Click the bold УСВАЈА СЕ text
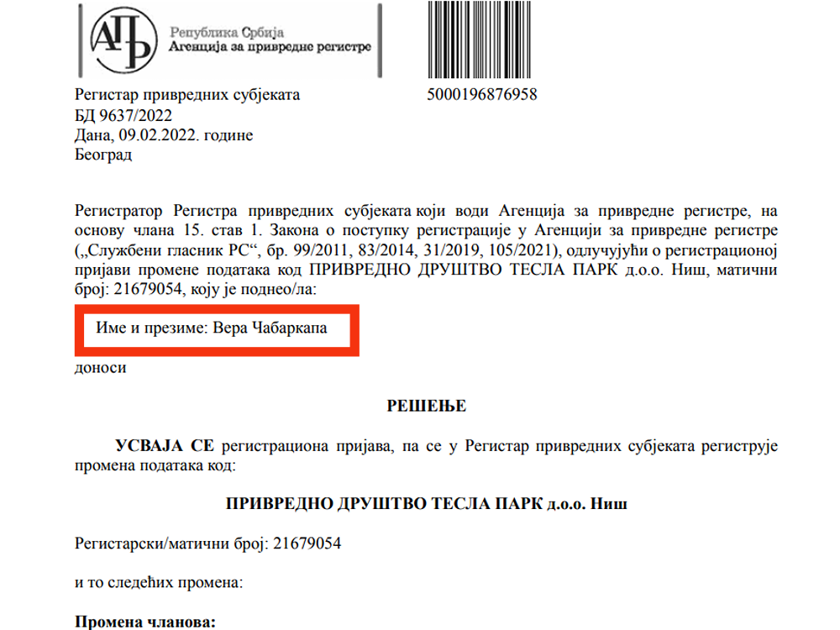Image resolution: width=840 pixels, height=630 pixels. click(165, 446)
